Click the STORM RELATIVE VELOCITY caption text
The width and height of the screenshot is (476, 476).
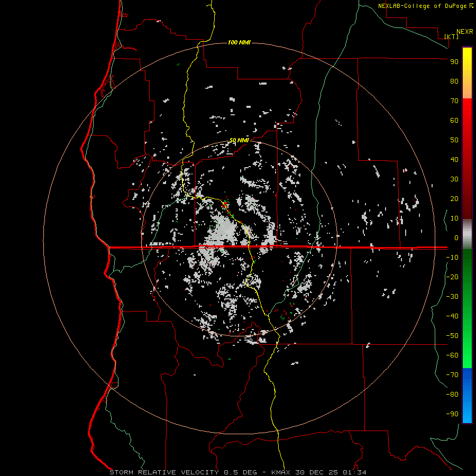coord(164,472)
